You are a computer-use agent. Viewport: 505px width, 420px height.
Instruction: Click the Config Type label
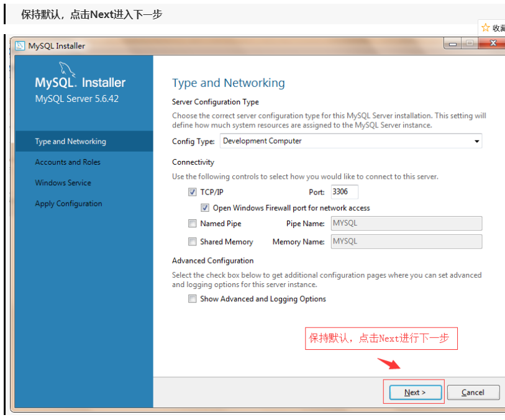(x=193, y=142)
